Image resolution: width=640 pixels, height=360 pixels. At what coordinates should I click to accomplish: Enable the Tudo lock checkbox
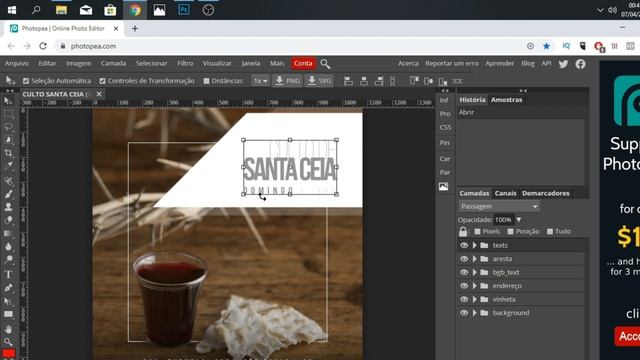[x=550, y=231]
